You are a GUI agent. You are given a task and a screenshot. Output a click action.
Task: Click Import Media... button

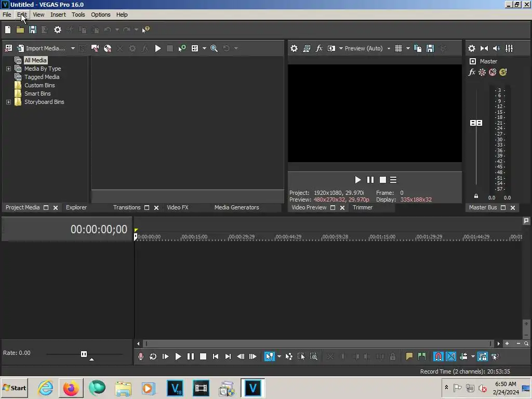[x=41, y=48]
